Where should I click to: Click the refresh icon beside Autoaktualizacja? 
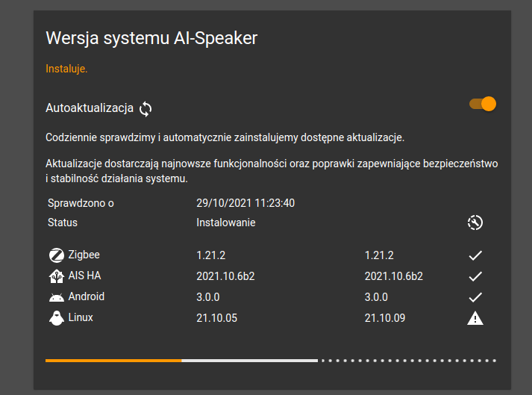pos(145,109)
